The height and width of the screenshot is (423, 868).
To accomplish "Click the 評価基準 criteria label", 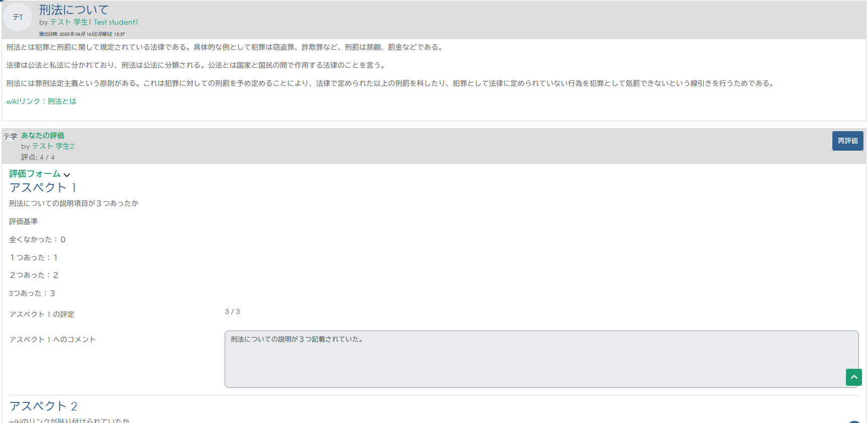I will pyautogui.click(x=23, y=222).
